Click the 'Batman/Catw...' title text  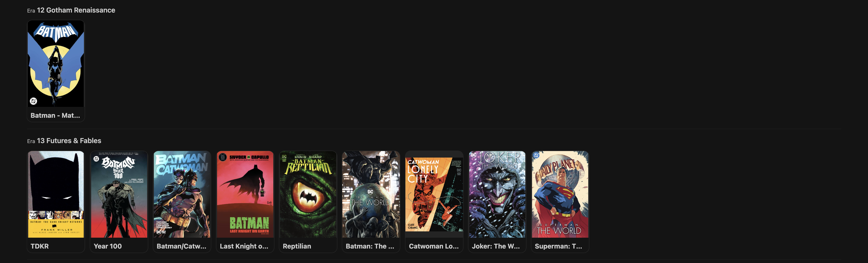coord(181,246)
